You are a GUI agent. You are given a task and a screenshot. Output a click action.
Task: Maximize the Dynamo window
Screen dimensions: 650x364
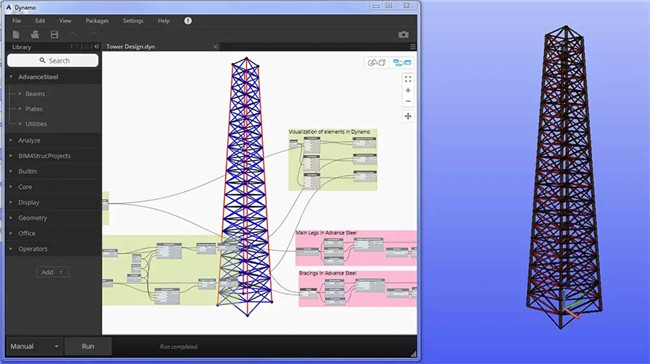[x=389, y=5]
